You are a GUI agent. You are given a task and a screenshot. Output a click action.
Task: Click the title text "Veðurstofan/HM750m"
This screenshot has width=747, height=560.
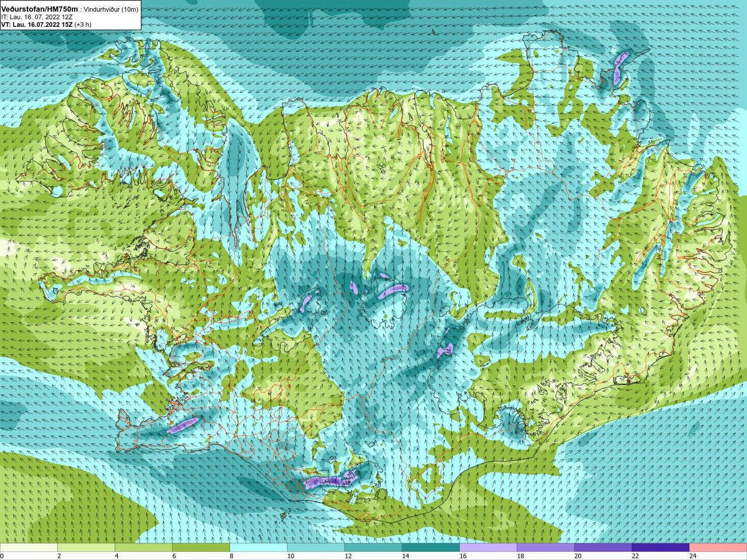tap(40, 9)
